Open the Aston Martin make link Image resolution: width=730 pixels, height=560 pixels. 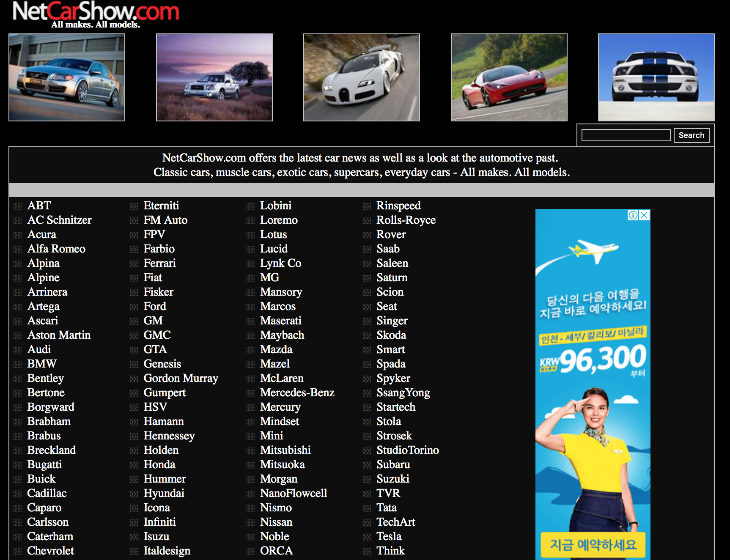(x=59, y=335)
